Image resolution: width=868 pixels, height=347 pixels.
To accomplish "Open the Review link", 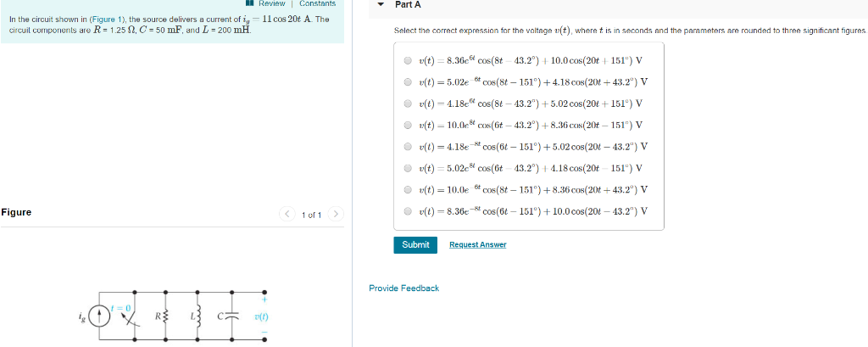I will [x=272, y=3].
